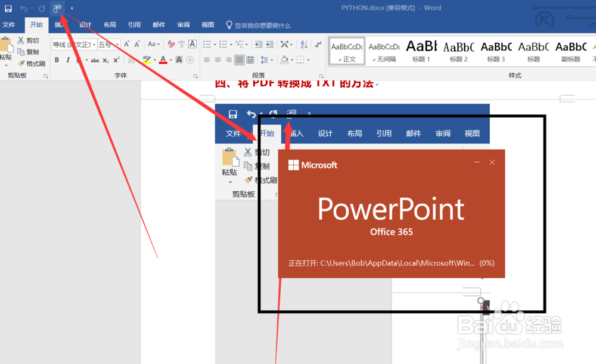This screenshot has height=364, width=596.
Task: Click the touch/mouse mode icon in the title bar
Action: coord(57,8)
